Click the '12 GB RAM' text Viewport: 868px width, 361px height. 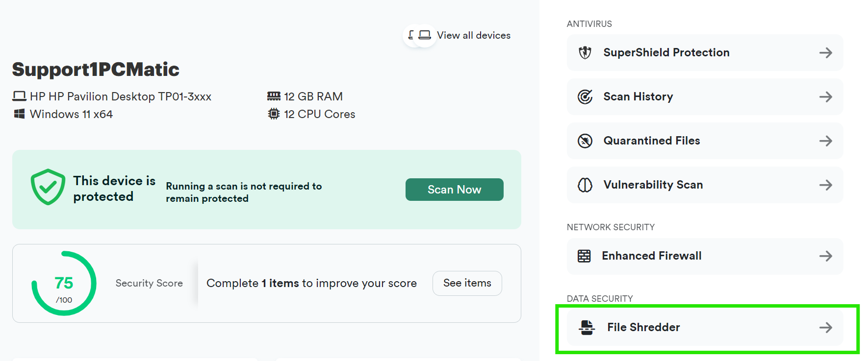(313, 96)
